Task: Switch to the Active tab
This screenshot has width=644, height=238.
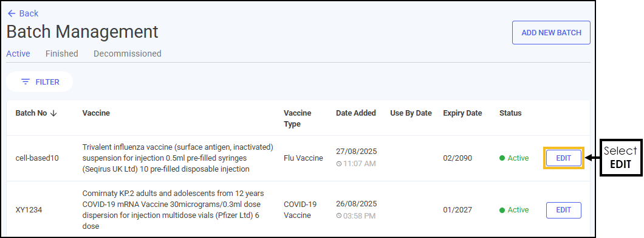Action: (18, 54)
